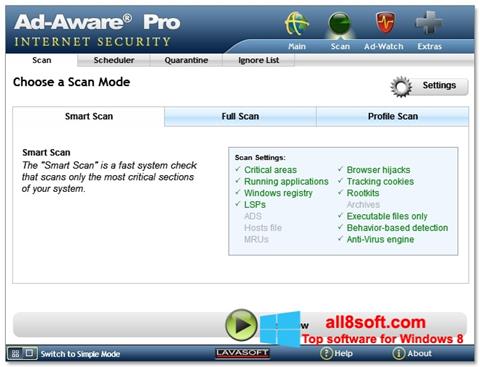Switch to the Scheduler tab
This screenshot has width=480, height=367.
[x=114, y=60]
